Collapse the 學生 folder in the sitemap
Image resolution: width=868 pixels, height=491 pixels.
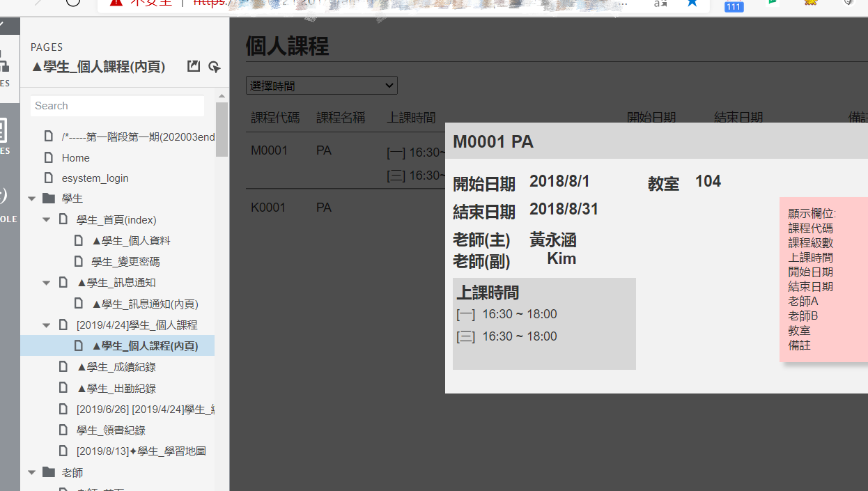click(x=31, y=198)
